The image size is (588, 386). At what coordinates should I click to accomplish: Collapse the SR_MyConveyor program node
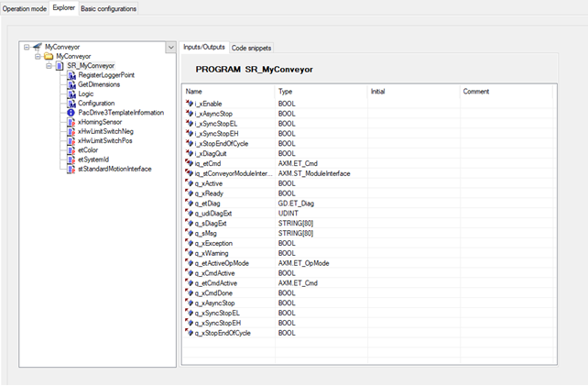[49, 66]
